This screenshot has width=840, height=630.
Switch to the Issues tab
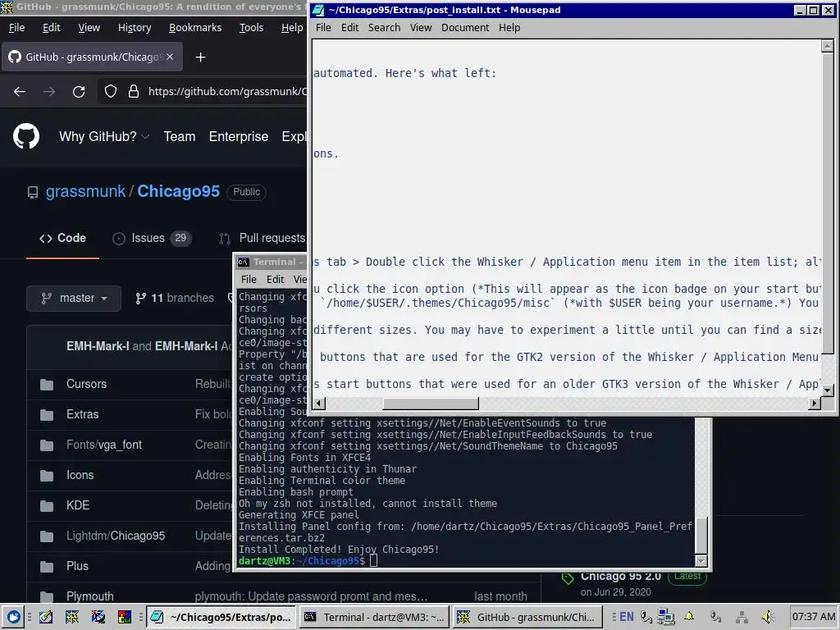coord(152,238)
